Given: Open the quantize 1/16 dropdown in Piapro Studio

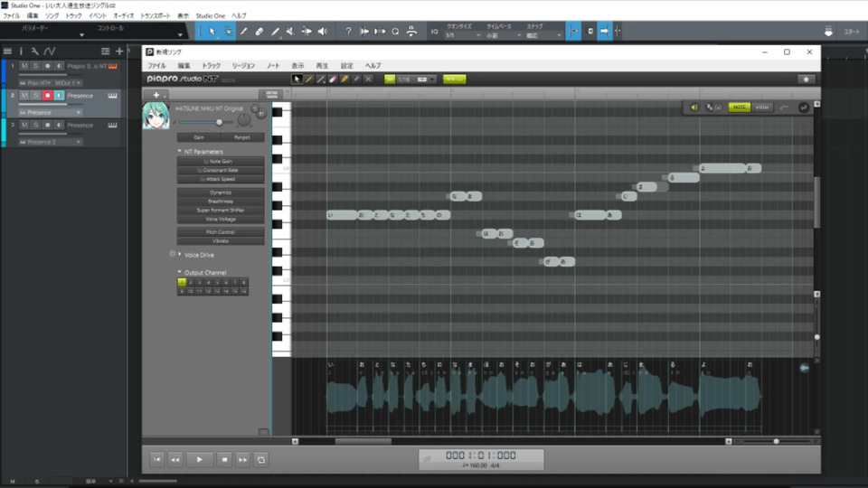Looking at the screenshot, I should point(416,80).
